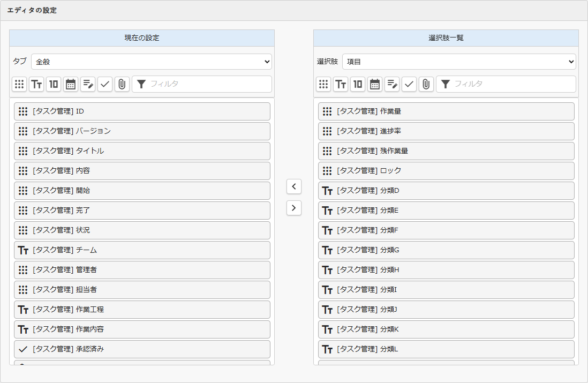Viewport: 588px width, 383px height.
Task: Select the [タスク管理] 状況 item
Action: tap(142, 230)
